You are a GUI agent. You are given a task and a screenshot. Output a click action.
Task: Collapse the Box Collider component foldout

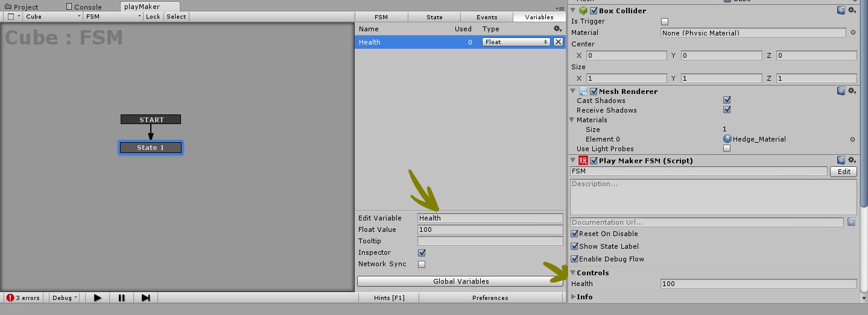[x=574, y=10]
